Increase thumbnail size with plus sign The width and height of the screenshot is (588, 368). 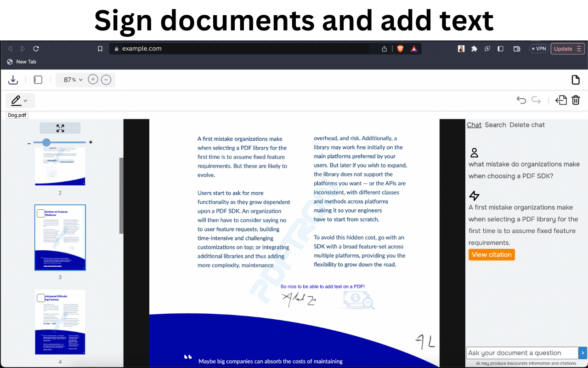point(90,142)
